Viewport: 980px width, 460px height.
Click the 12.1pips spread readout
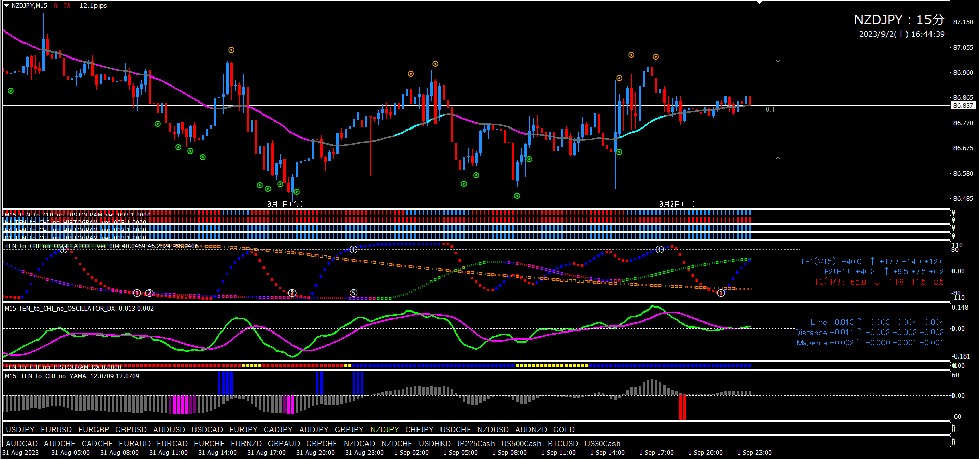tap(93, 6)
